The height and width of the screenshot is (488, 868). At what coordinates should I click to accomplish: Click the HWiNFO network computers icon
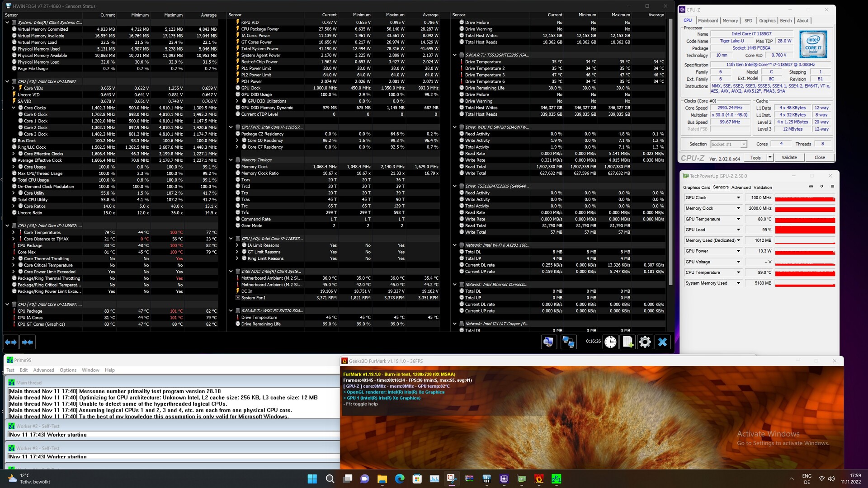point(568,342)
